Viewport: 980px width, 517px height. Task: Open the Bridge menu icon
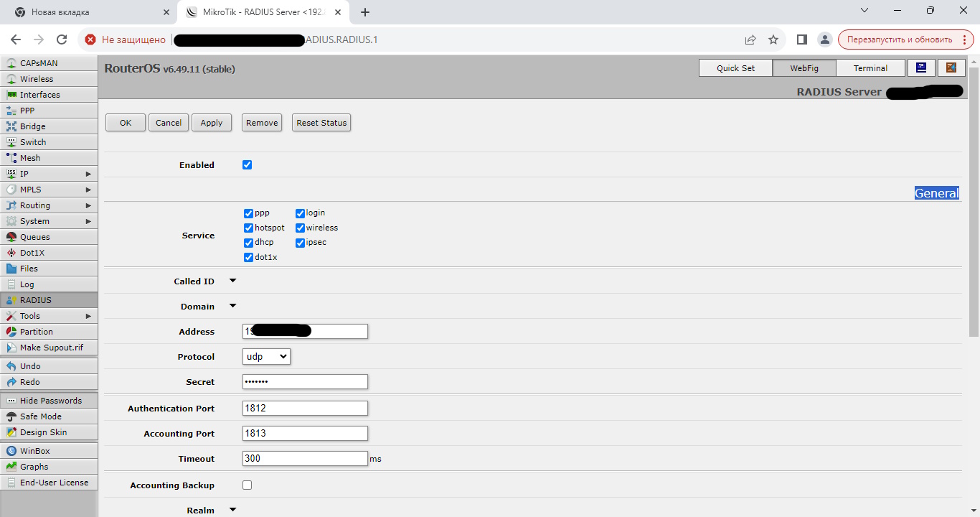pyautogui.click(x=11, y=126)
